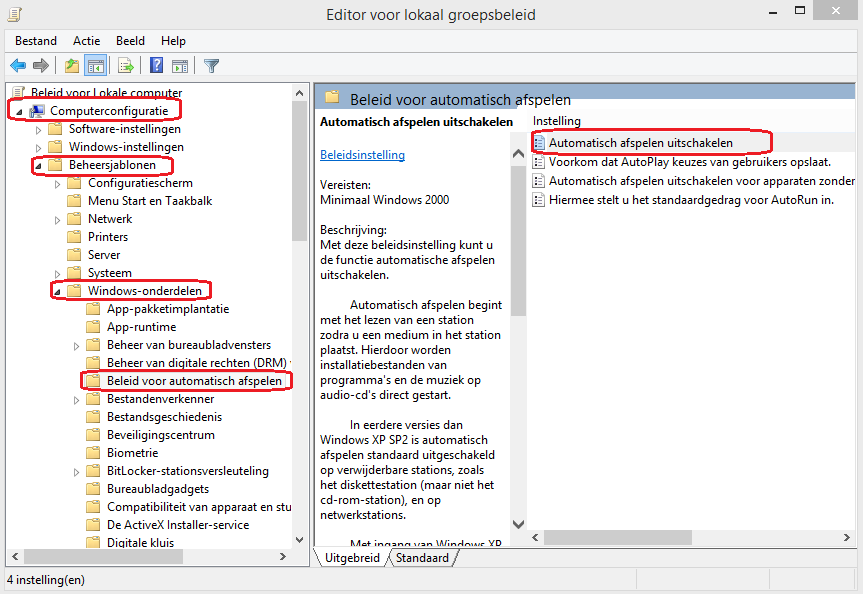
Task: Click the policy icon of Voorkom dat AutoPlay keuzes
Action: pos(539,162)
